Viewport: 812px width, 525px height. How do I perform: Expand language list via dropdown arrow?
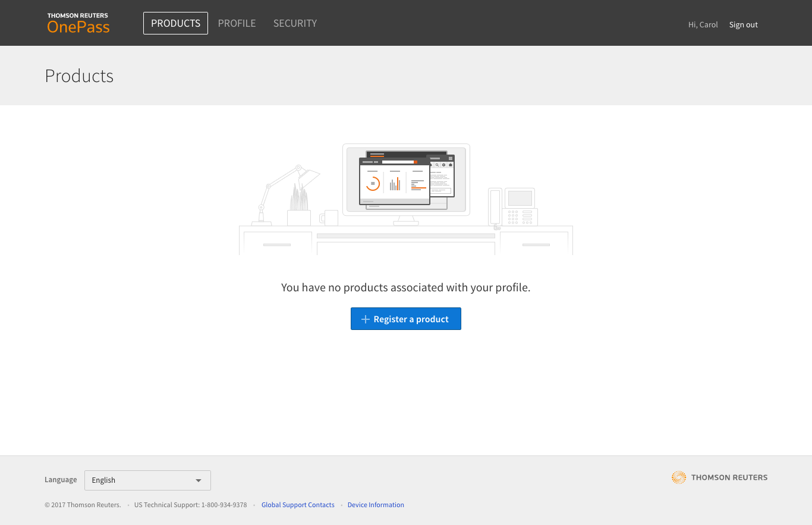pyautogui.click(x=199, y=480)
